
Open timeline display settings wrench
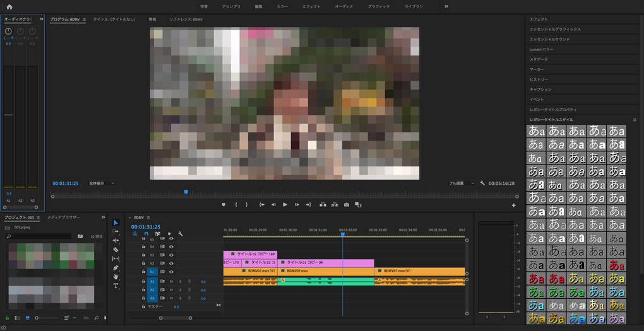pos(180,234)
